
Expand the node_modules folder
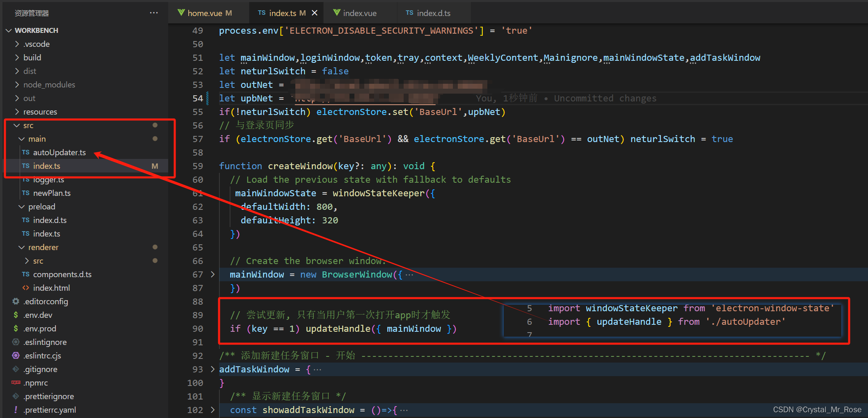(x=17, y=85)
